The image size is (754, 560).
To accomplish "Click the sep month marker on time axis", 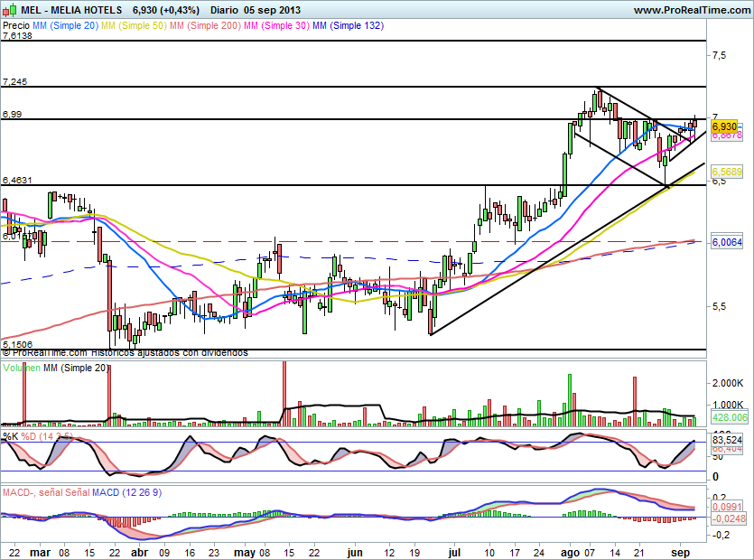I will pyautogui.click(x=680, y=552).
